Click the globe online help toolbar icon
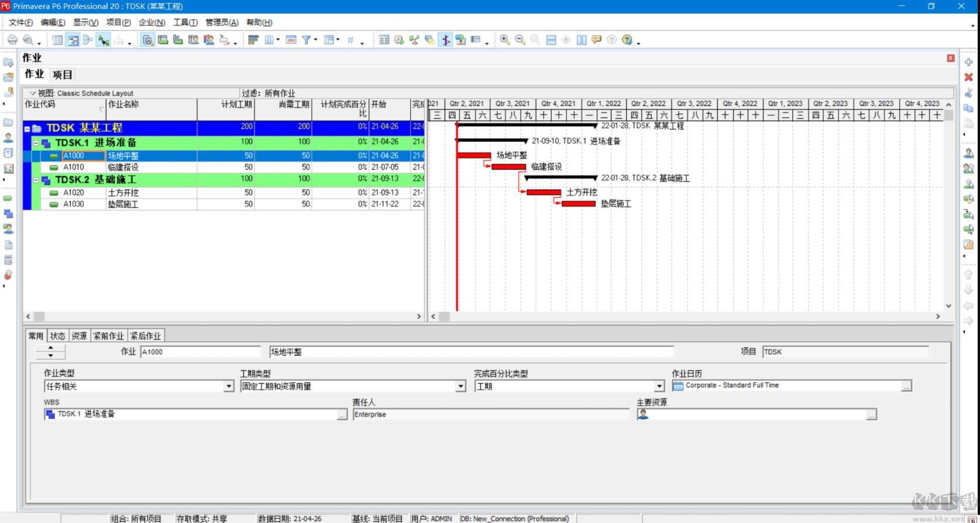 (x=627, y=40)
